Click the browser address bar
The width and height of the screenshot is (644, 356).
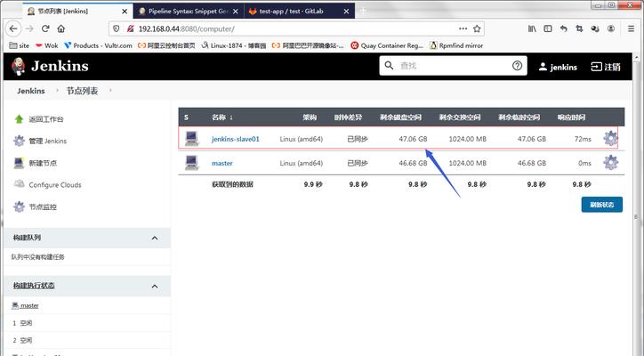(295, 28)
